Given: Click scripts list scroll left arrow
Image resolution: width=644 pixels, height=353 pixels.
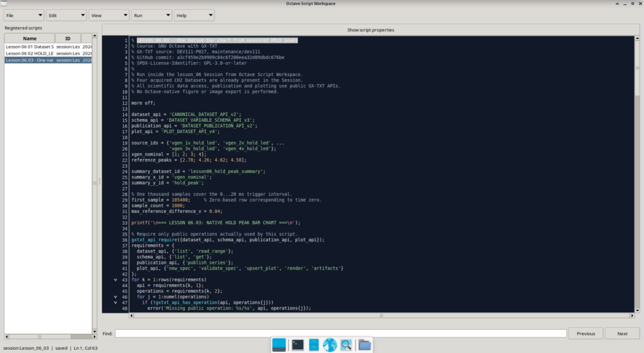Looking at the screenshot, I should [6, 337].
